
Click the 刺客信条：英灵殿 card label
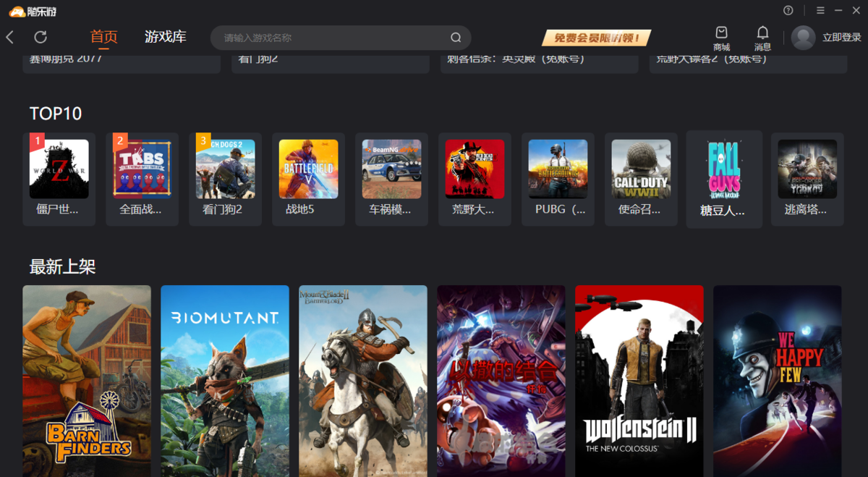point(516,59)
